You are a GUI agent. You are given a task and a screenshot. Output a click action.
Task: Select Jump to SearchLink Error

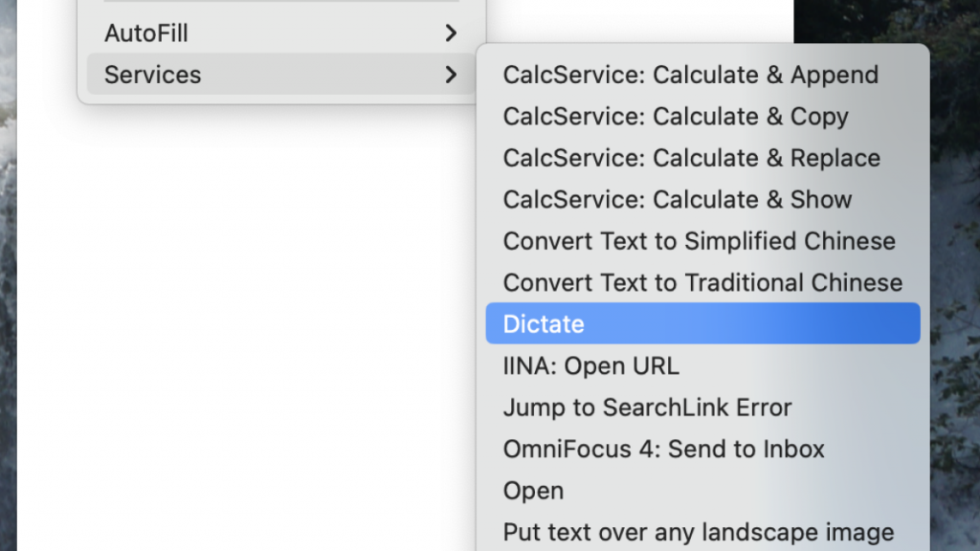[x=647, y=408]
